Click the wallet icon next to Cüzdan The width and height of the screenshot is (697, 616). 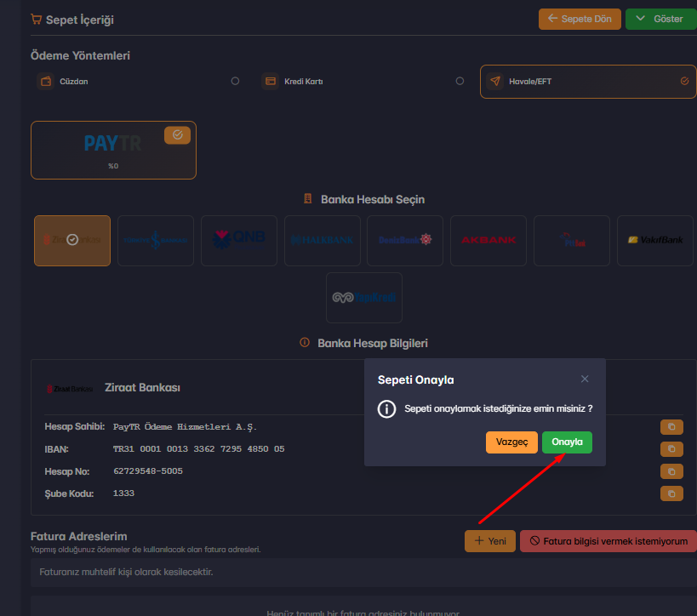point(45,82)
